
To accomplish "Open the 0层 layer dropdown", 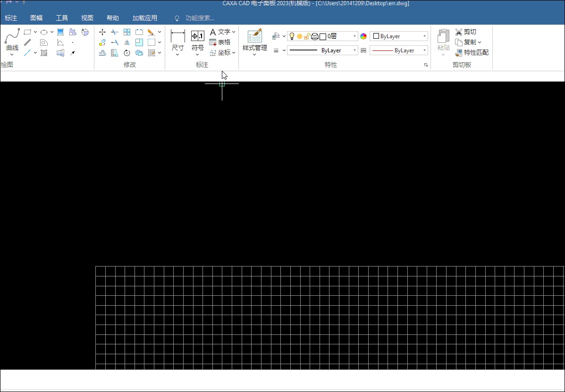I will pos(354,36).
